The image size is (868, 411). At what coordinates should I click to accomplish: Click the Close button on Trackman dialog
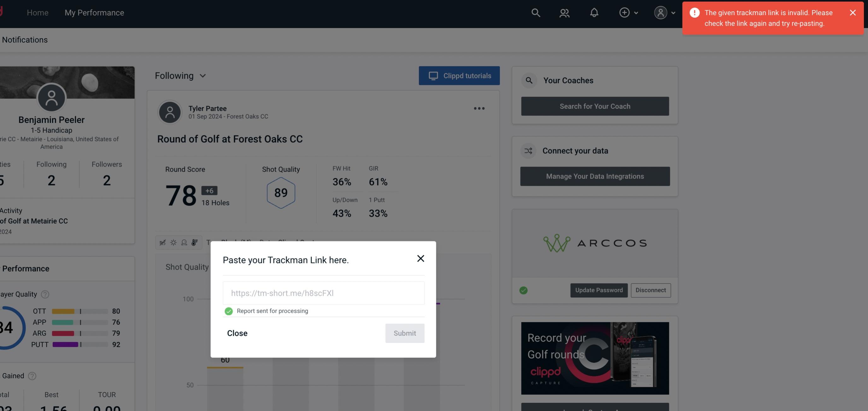[x=237, y=333]
